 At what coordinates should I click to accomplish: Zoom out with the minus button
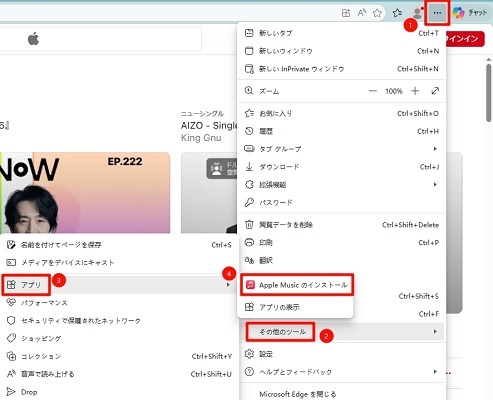(373, 91)
